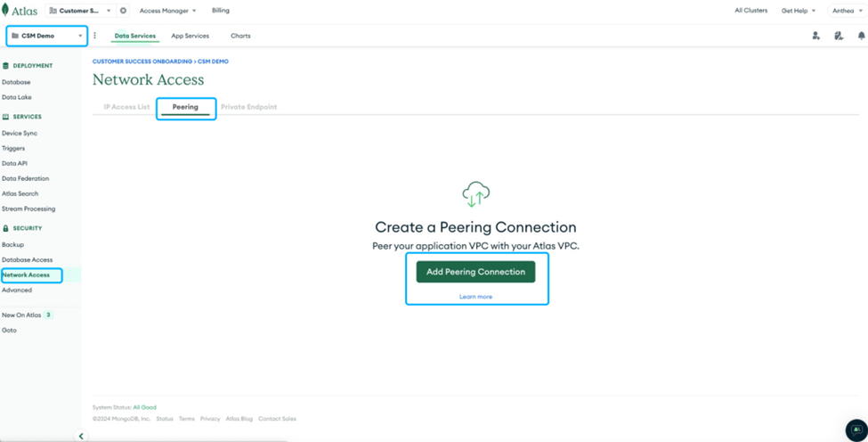Click the peering cloud icon
The height and width of the screenshot is (442, 868).
click(476, 194)
